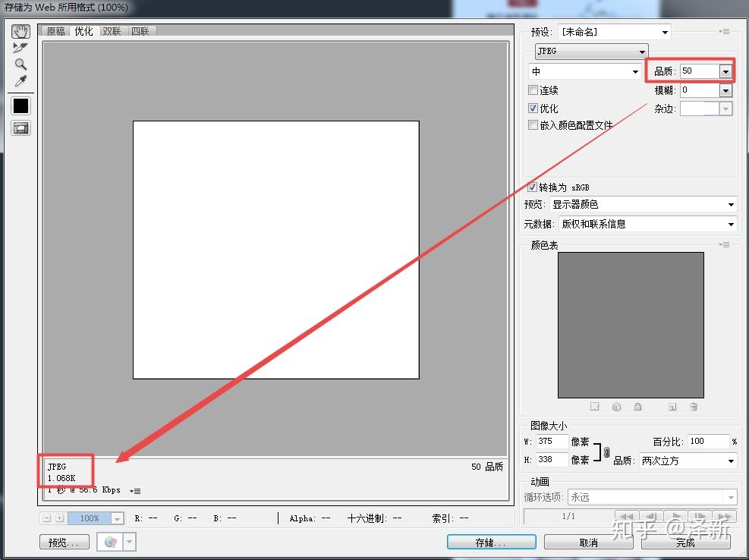Open the 元数据 版权和联系信息 dropdown

pyautogui.click(x=648, y=224)
